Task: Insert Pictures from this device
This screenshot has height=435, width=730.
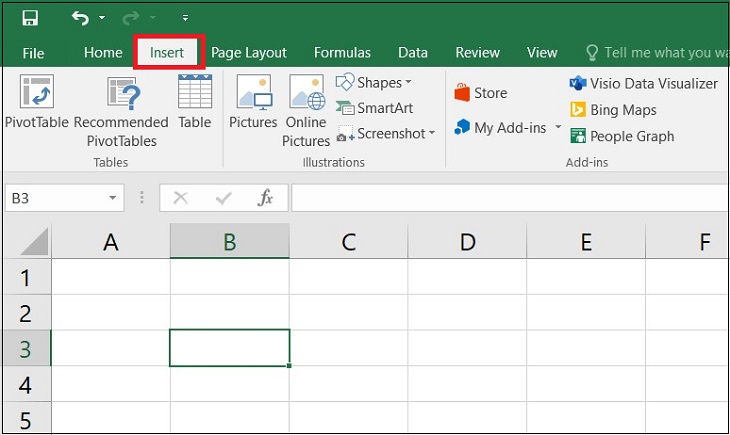Action: [x=253, y=102]
